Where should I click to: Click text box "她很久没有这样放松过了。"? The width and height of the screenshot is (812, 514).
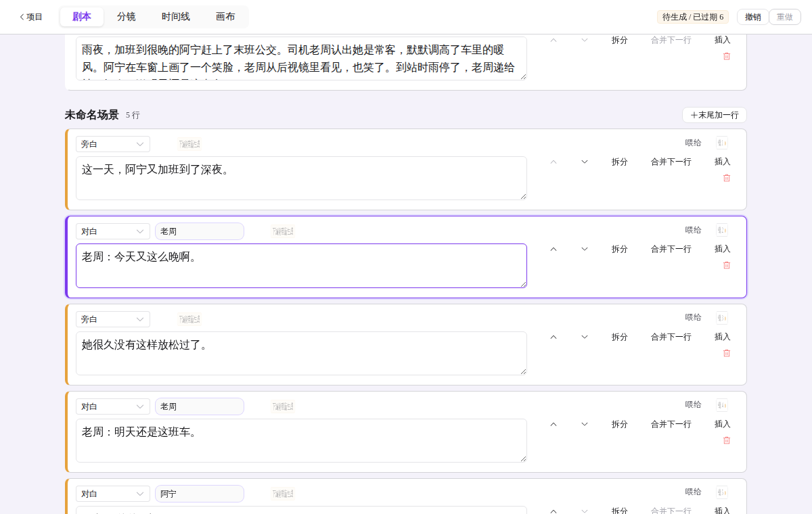coord(301,353)
